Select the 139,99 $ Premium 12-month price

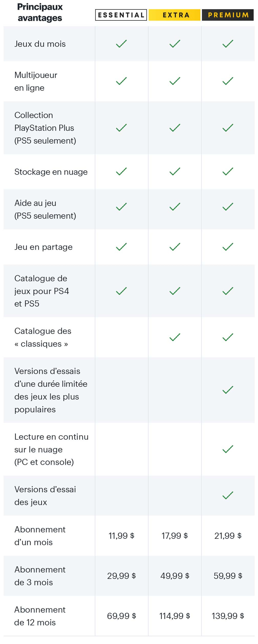click(228, 616)
